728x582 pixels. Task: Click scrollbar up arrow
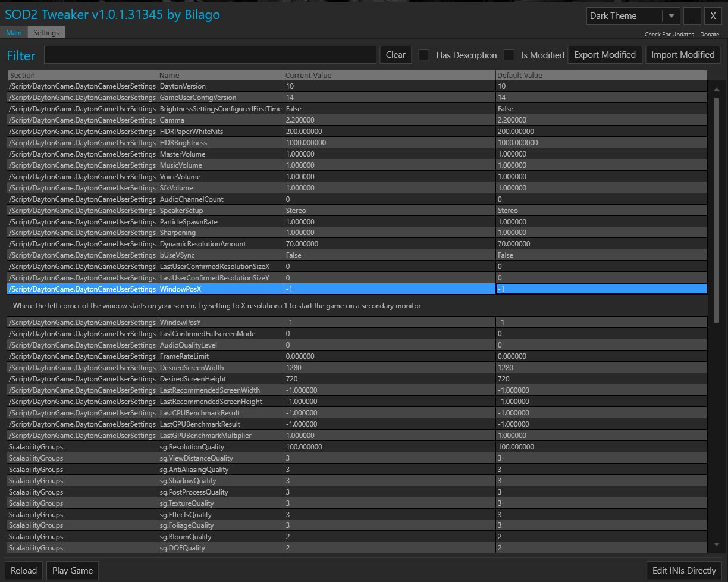pos(717,89)
